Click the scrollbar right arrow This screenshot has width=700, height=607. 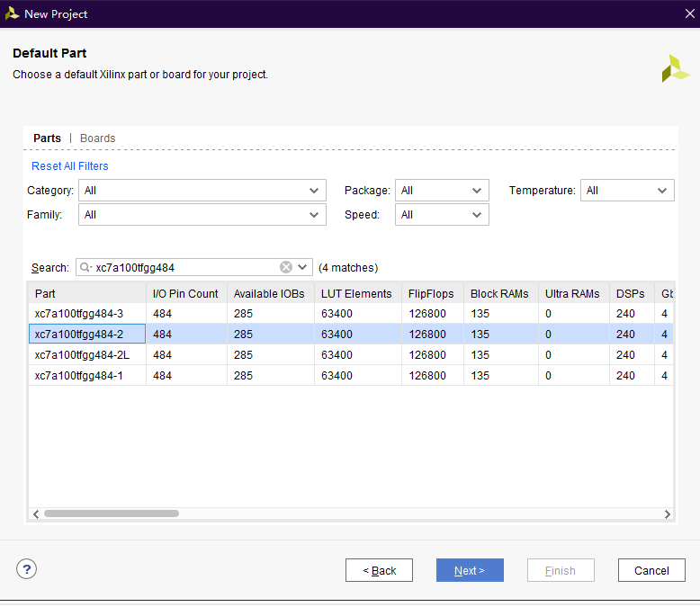[667, 514]
